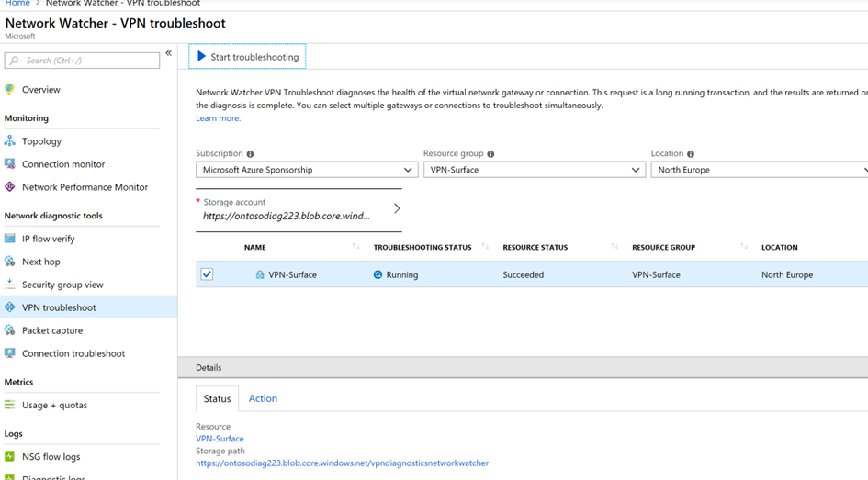Click the Subscription info icon
868x480 pixels.
point(250,154)
